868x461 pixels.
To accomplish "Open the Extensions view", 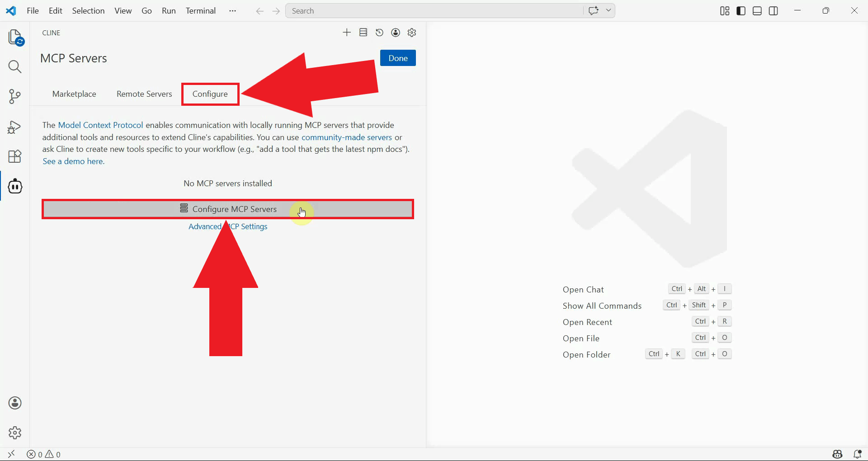I will 15,156.
